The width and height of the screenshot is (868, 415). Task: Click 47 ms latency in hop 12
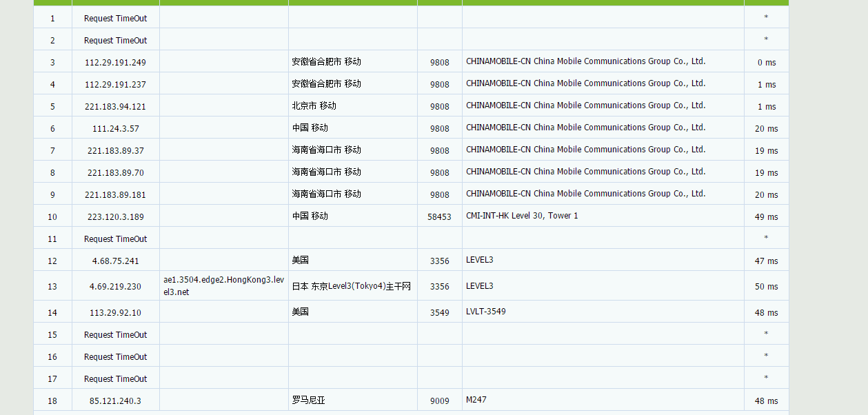coord(766,261)
